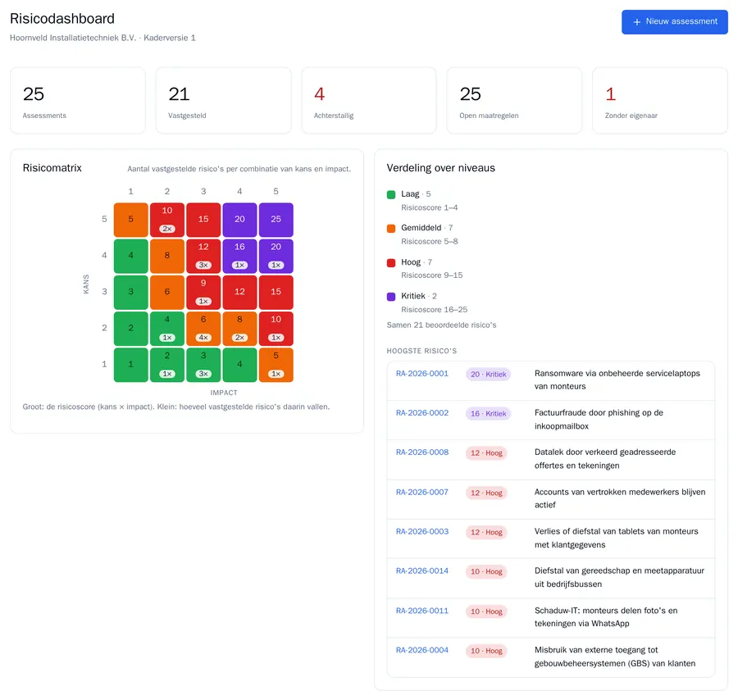Click the Factuurfraude door phishing title
Screen dimensions: 738x700
point(599,419)
